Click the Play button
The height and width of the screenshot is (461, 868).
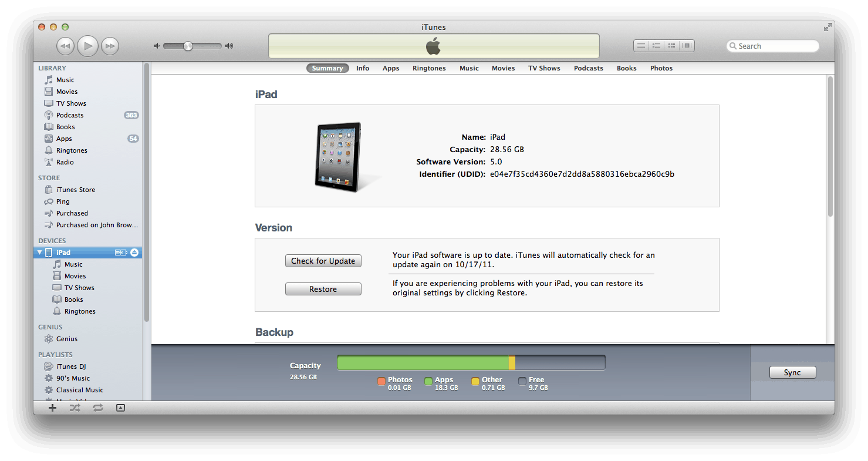(x=87, y=46)
